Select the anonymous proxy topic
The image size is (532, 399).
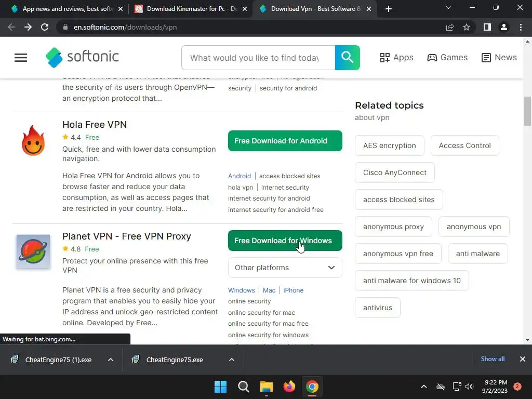(394, 227)
